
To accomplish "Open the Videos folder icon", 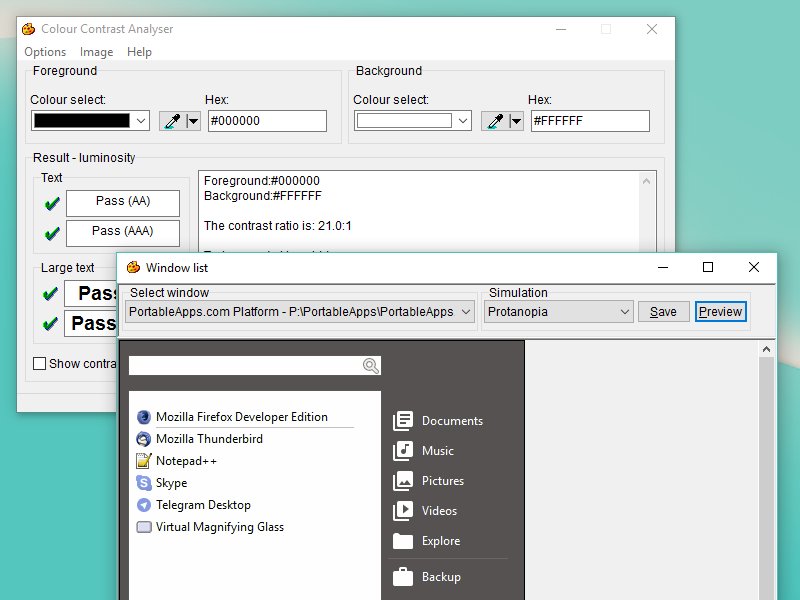I will coord(403,511).
